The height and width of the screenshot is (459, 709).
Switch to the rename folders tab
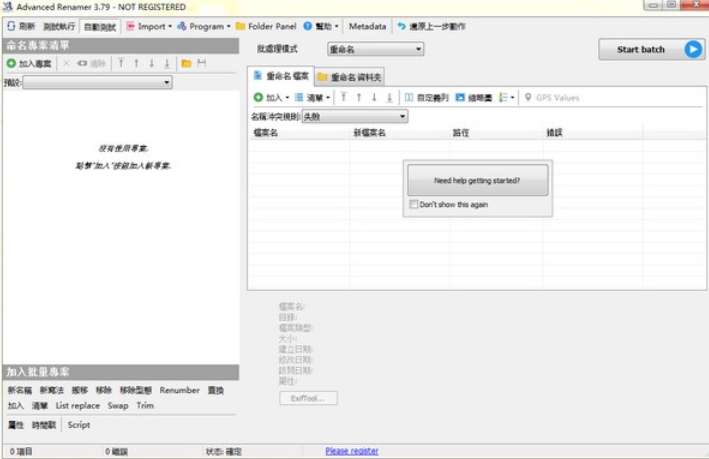[x=350, y=77]
